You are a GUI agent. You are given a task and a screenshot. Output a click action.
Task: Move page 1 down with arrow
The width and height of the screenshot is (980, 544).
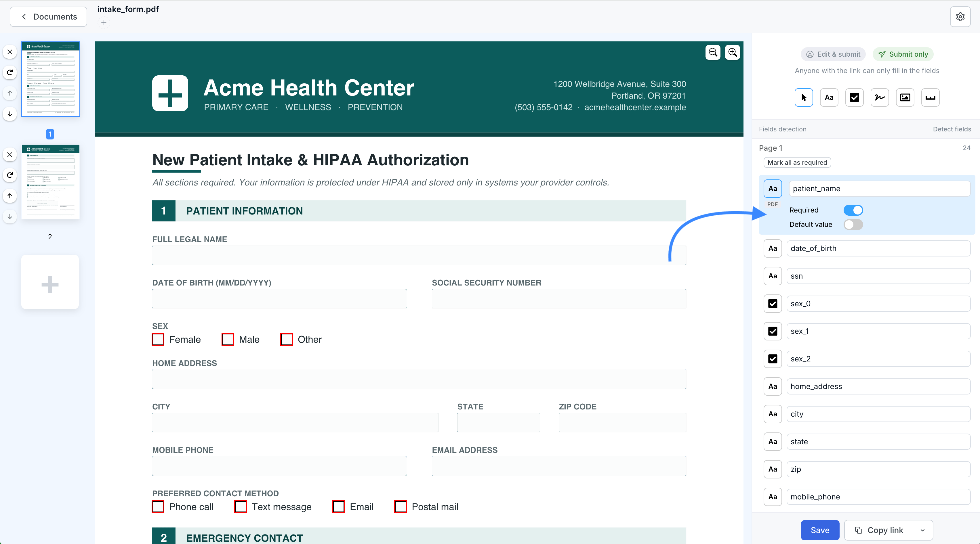[10, 114]
